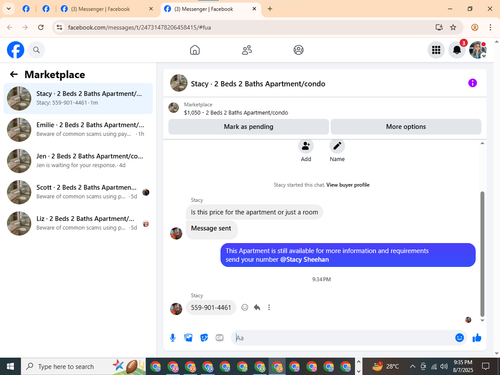Image resolution: width=500 pixels, height=375 pixels.
Task: Reload the page
Action: pos(41,27)
